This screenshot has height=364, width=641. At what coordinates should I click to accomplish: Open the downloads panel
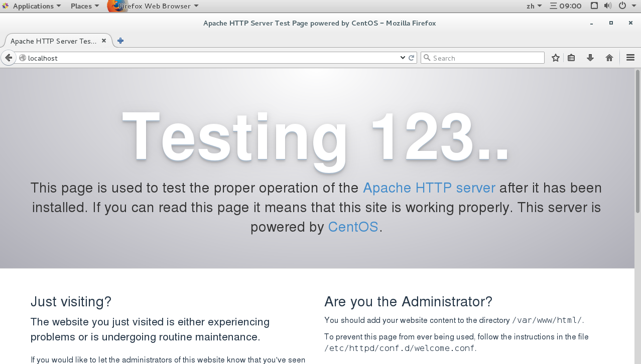coord(590,58)
